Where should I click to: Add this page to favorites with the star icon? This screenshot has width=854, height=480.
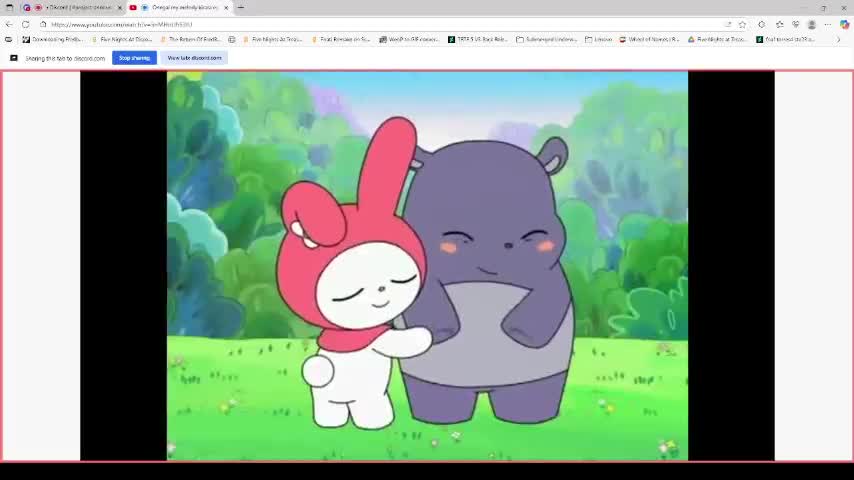click(x=742, y=24)
